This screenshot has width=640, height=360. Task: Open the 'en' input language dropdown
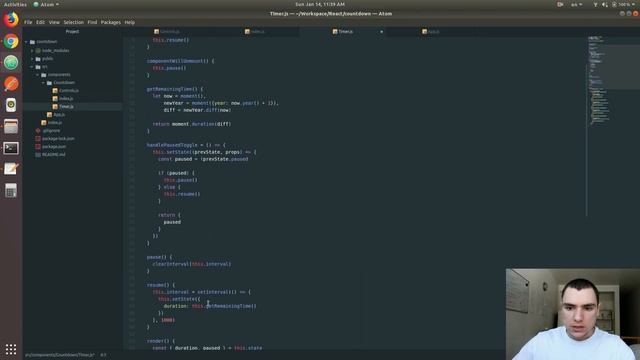point(576,4)
